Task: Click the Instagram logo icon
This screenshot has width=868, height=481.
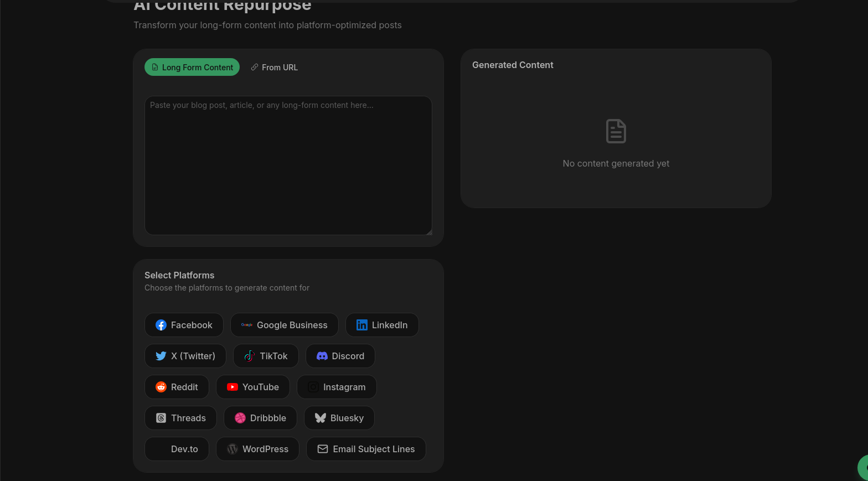Action: (313, 387)
